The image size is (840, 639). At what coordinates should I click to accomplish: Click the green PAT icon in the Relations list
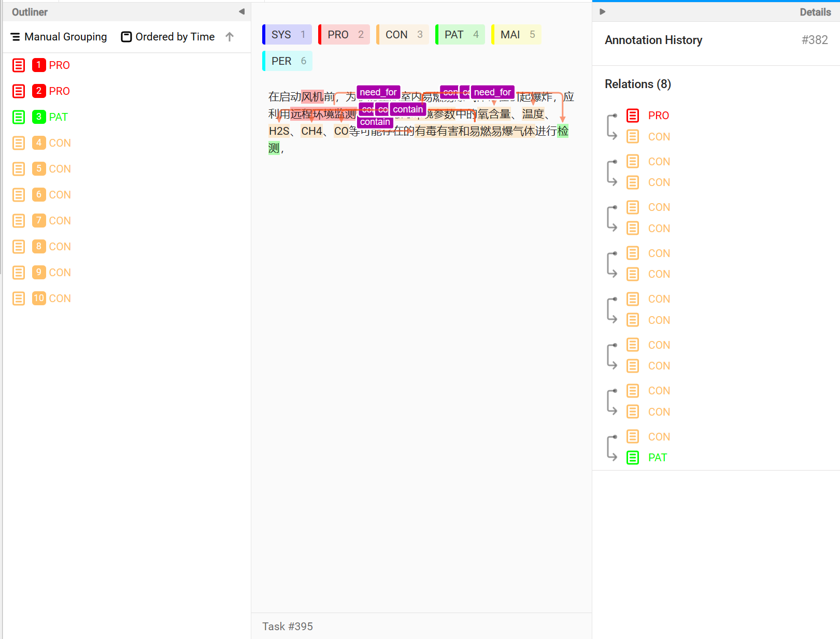pos(633,458)
